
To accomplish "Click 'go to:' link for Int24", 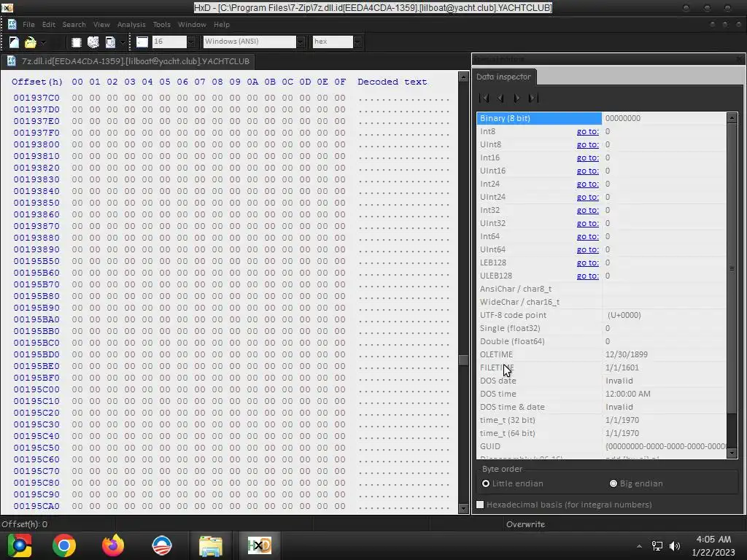I will (x=587, y=184).
